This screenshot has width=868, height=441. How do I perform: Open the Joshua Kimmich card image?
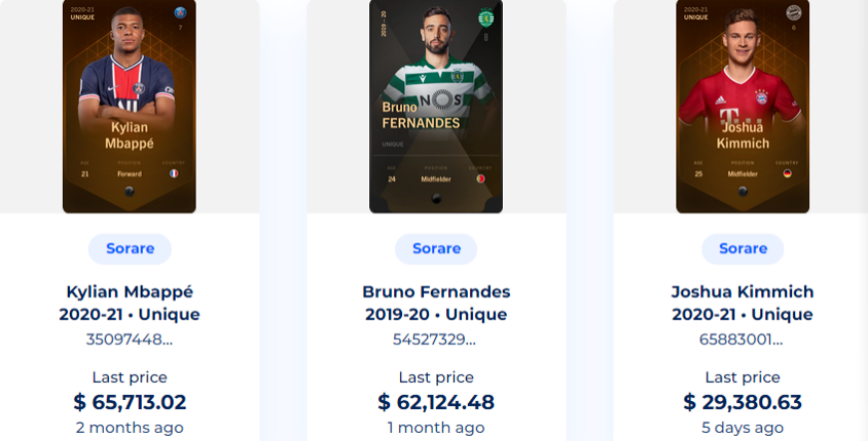click(743, 106)
